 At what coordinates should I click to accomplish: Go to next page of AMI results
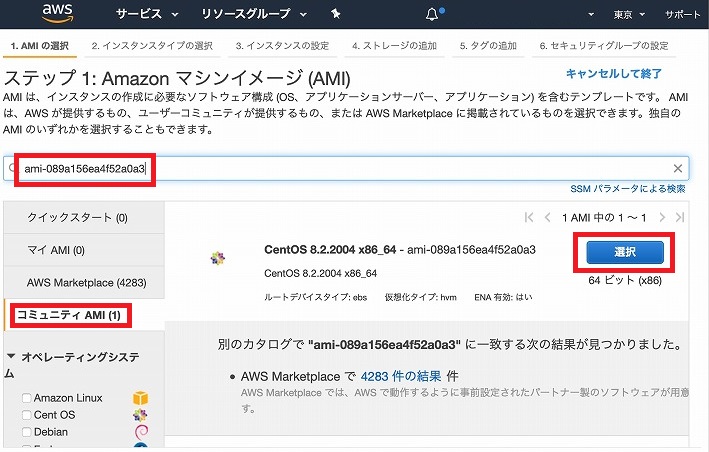click(x=662, y=217)
